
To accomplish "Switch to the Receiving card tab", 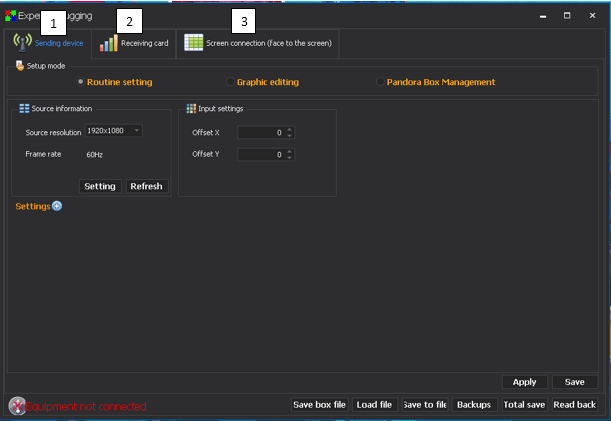I will (143, 43).
